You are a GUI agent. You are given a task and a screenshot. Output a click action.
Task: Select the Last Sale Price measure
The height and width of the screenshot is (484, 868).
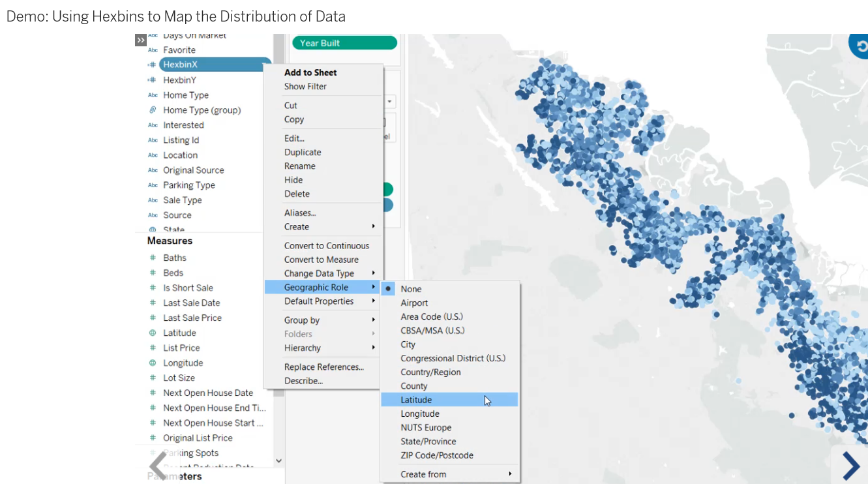coord(192,318)
